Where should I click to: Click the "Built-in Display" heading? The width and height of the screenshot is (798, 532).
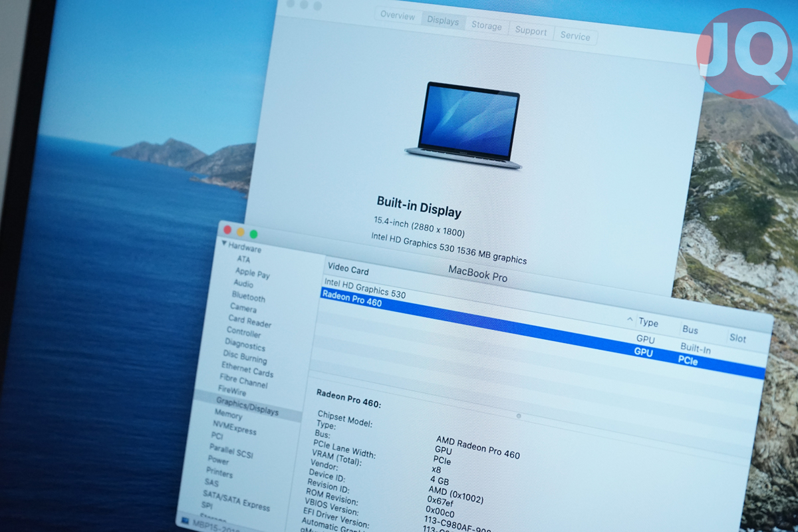[419, 207]
